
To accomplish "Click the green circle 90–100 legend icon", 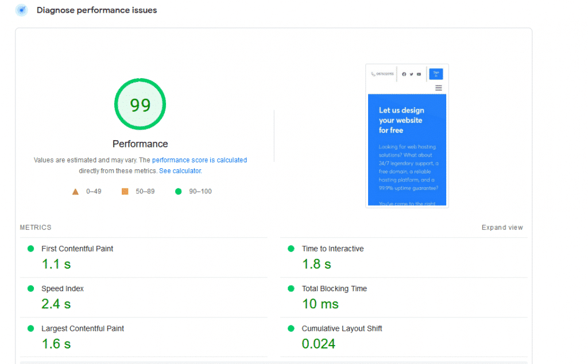I will click(178, 192).
